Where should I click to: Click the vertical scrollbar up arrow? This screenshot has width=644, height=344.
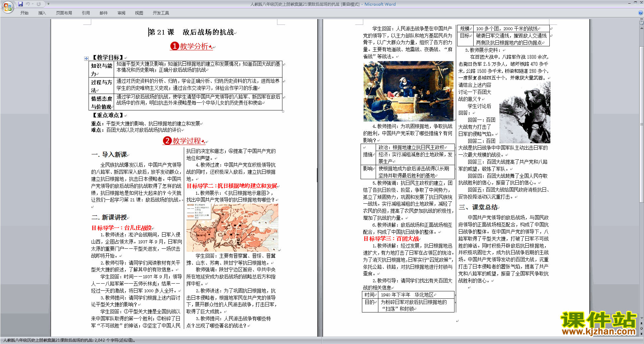(x=641, y=28)
